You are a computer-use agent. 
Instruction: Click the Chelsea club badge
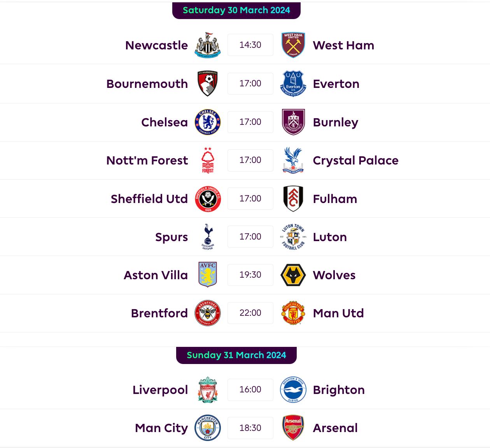click(x=208, y=122)
